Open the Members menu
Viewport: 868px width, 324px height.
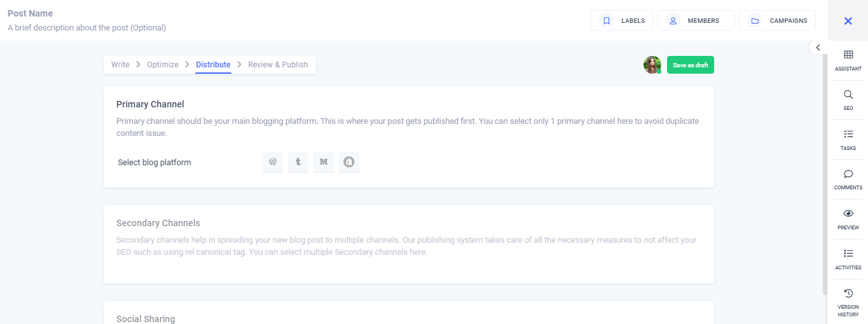point(696,20)
